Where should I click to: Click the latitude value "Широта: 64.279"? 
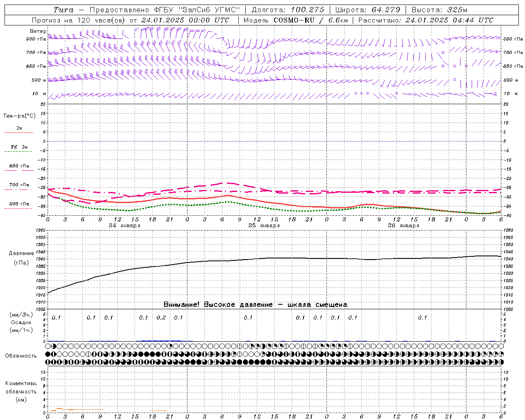tap(367, 10)
